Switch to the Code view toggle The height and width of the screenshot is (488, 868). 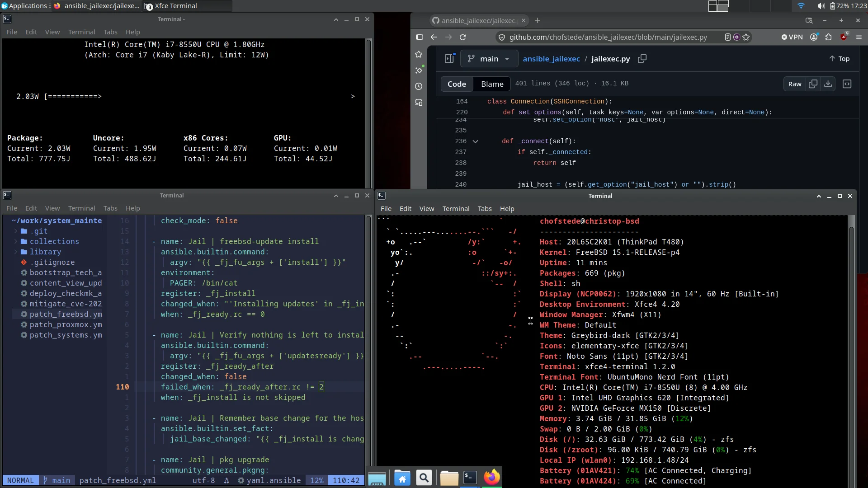point(457,84)
